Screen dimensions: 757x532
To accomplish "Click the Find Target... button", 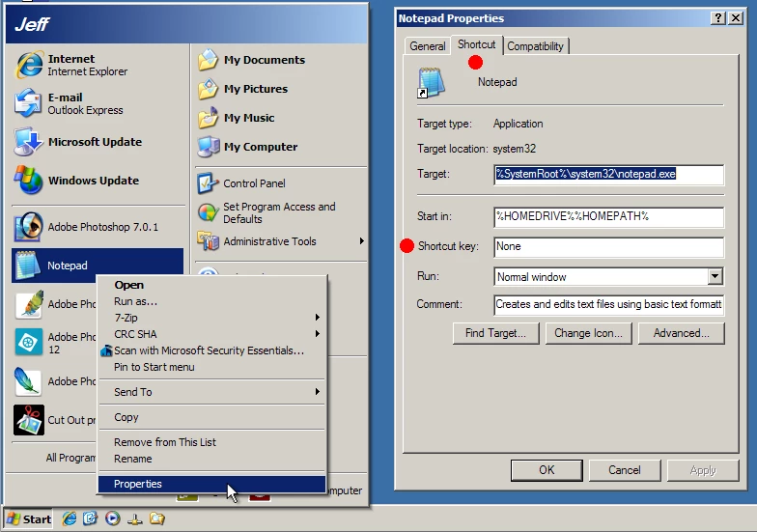I will coord(495,333).
